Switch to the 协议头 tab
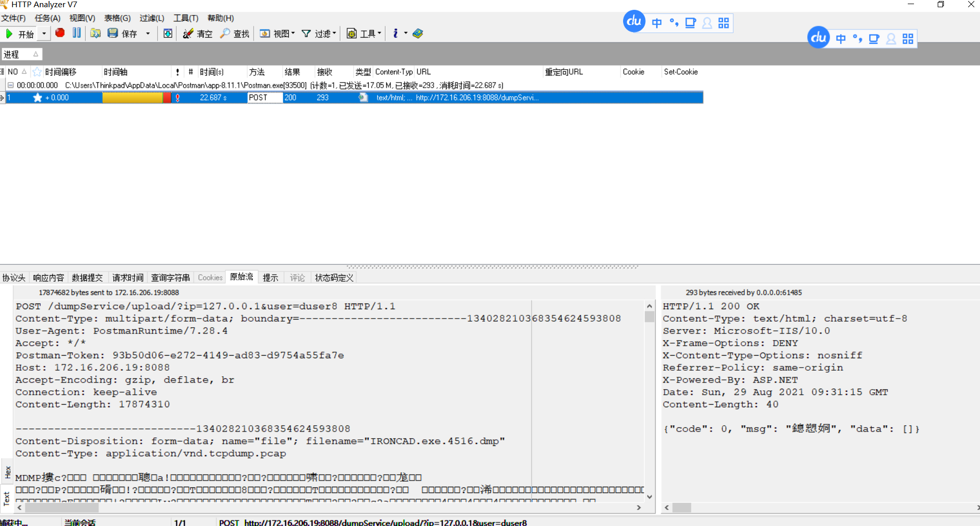 [x=14, y=277]
